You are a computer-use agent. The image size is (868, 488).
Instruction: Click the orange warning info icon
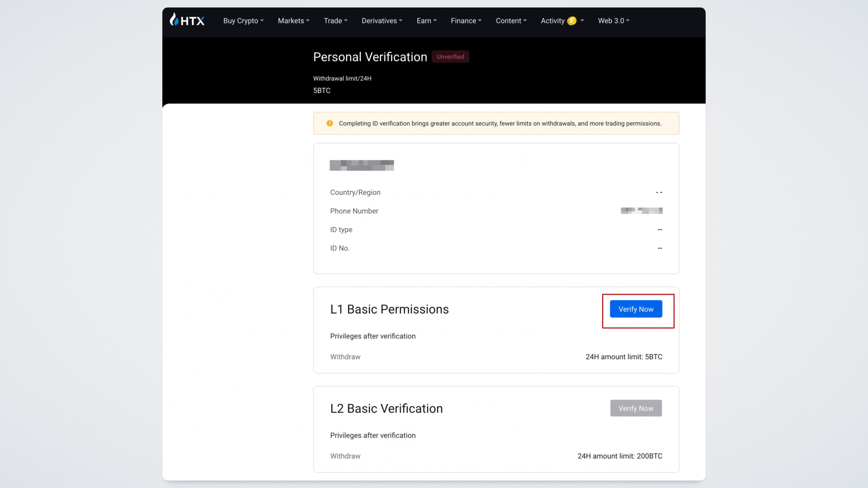[x=330, y=123]
